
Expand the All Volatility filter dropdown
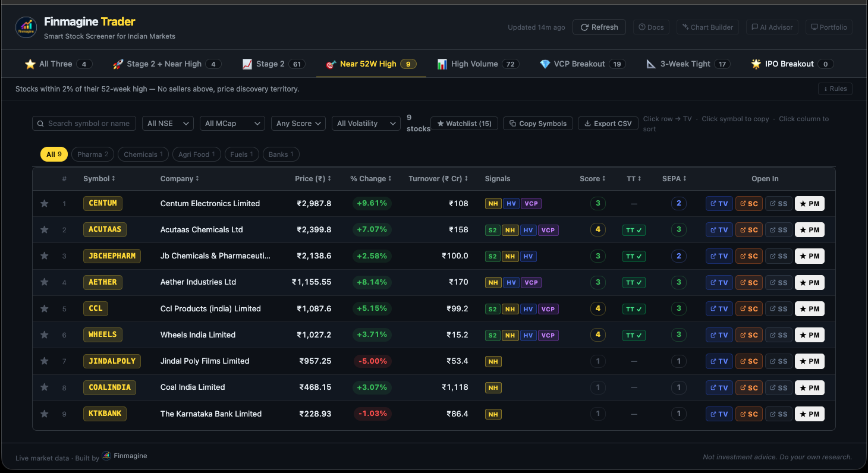[x=366, y=123]
